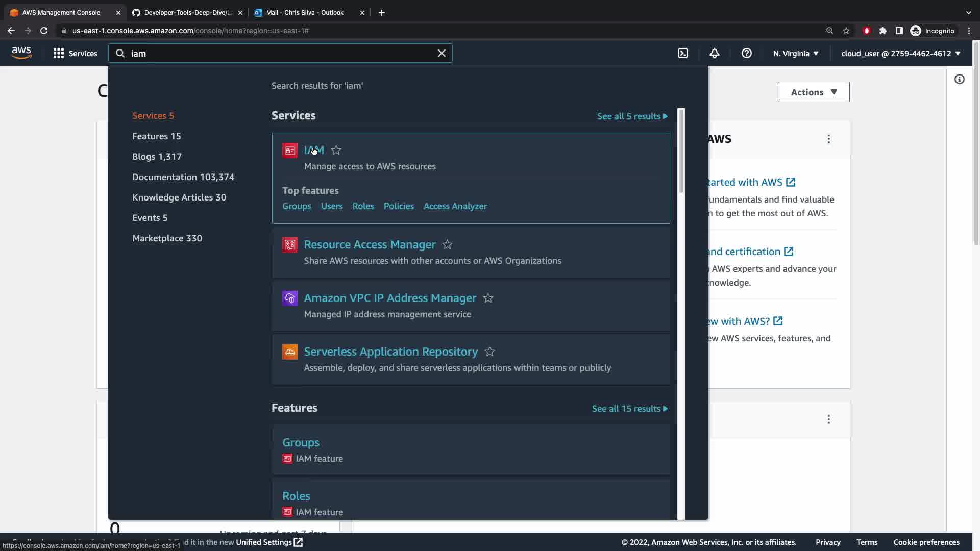The width and height of the screenshot is (980, 551).
Task: Expand the cloud_user account dropdown
Action: (x=900, y=53)
